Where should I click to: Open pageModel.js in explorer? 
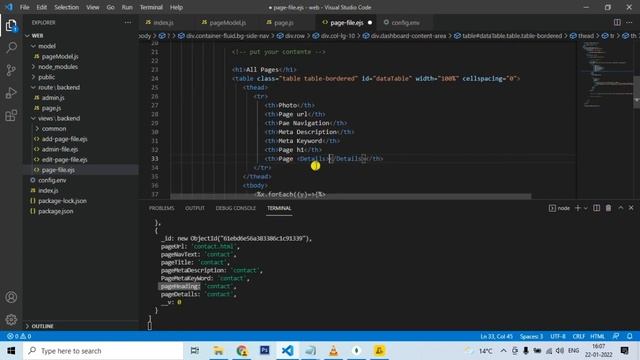[x=60, y=56]
